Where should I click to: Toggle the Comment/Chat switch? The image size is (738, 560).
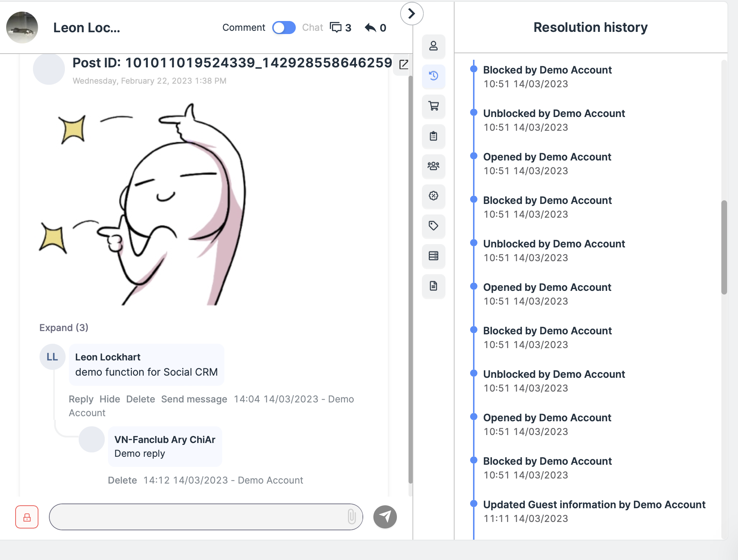pos(284,28)
